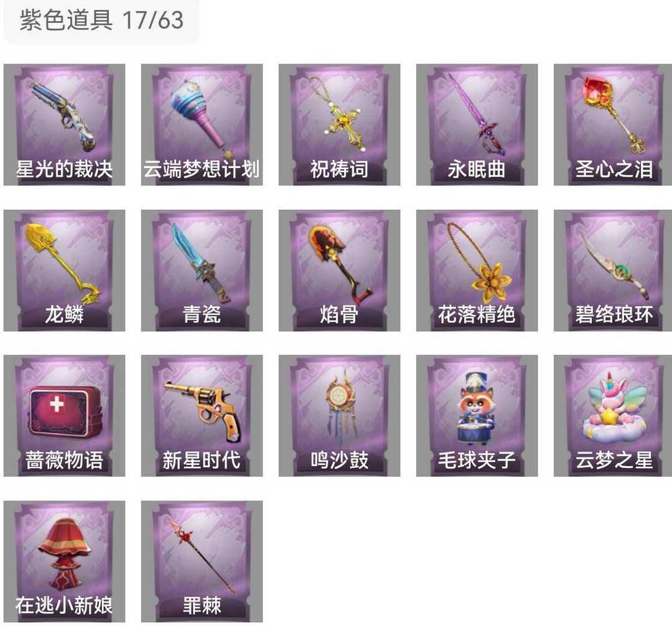
Task: Pick the 毛球夹子 red panda drummer
Action: (x=477, y=416)
